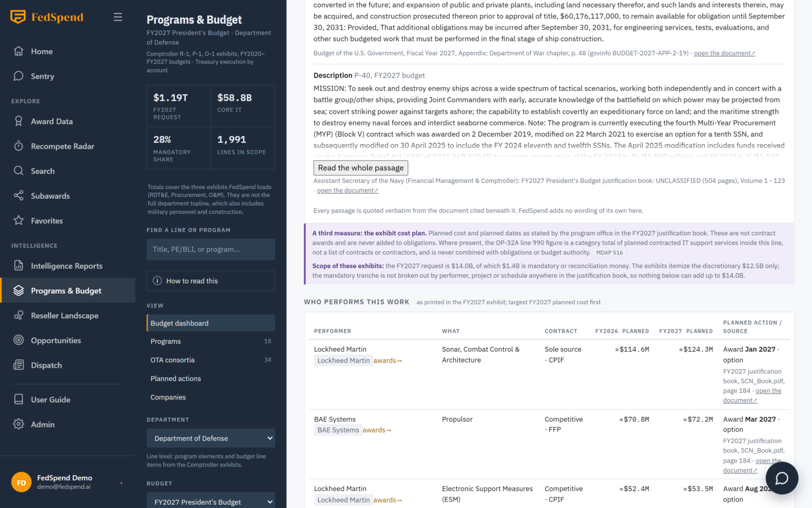The image size is (812, 508).
Task: Click the Read the whole passage button
Action: click(x=361, y=168)
